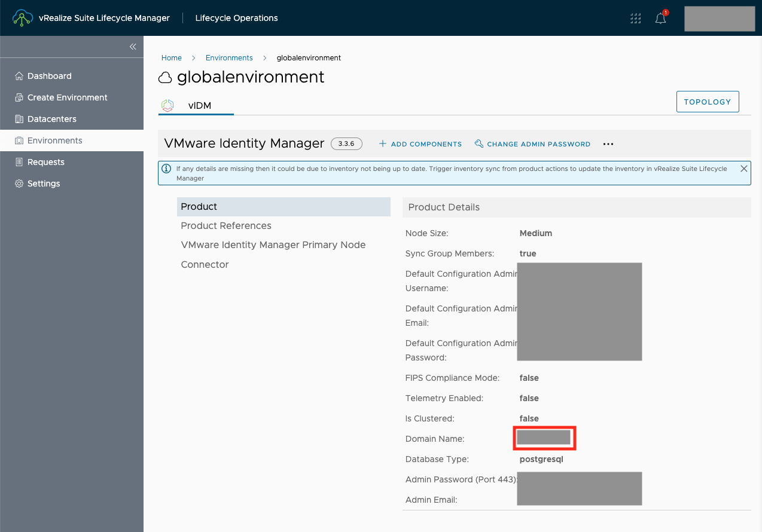The height and width of the screenshot is (532, 762).
Task: Click the globalenvironment breadcrumb text
Action: coord(309,58)
